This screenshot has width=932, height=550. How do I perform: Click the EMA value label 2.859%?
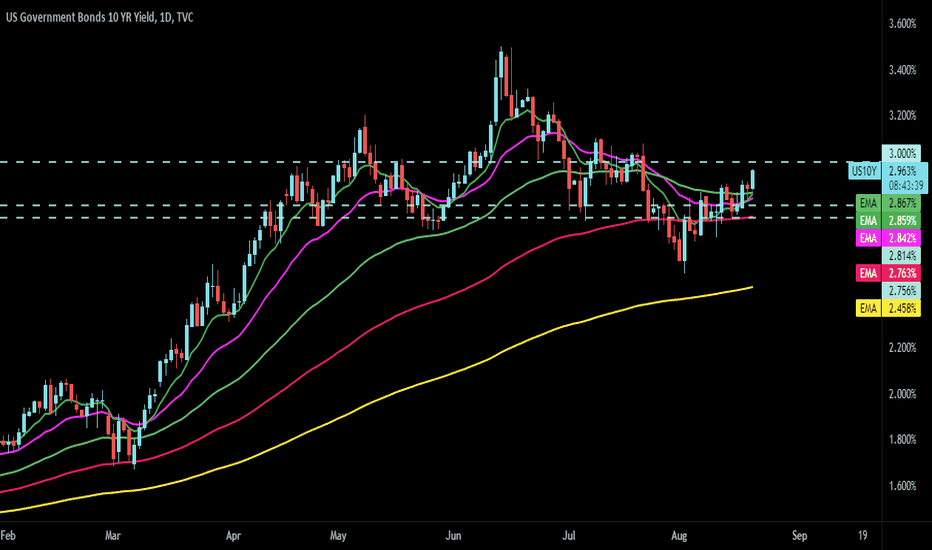(902, 221)
